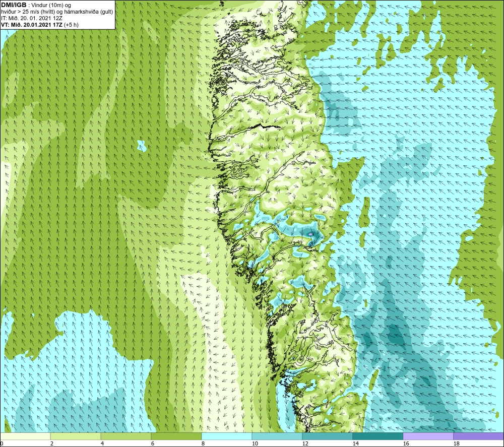Click the scale label '12'
This screenshot has width=504, height=447.
tap(305, 444)
